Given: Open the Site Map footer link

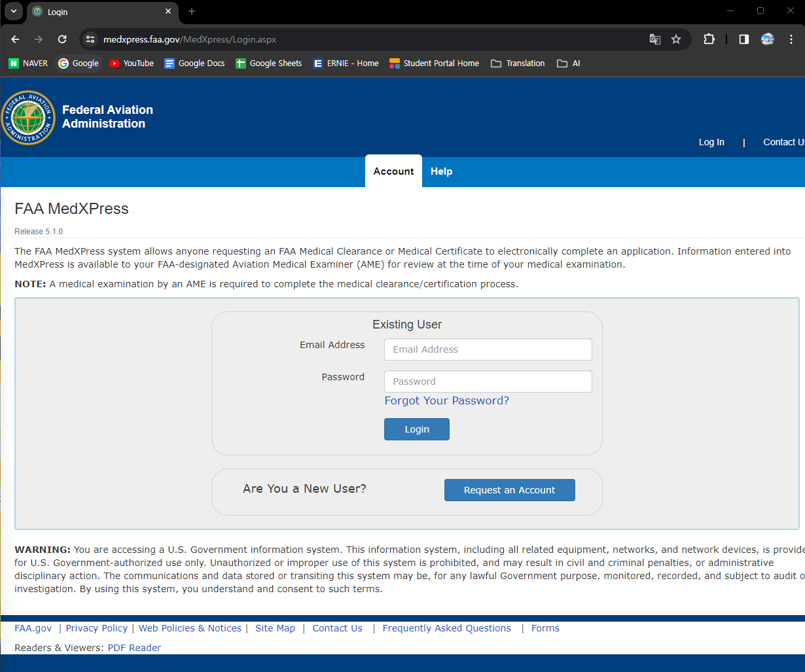Looking at the screenshot, I should pos(276,628).
